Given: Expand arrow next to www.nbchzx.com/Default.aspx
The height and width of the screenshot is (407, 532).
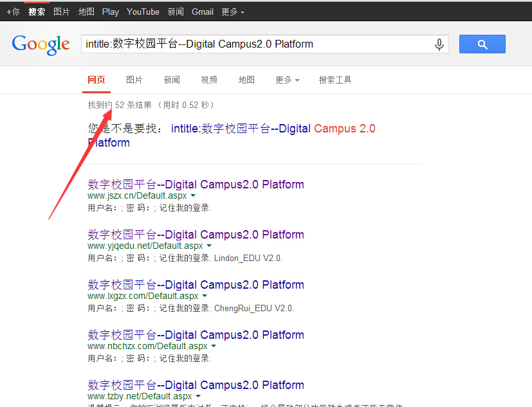Looking at the screenshot, I should pyautogui.click(x=214, y=347).
